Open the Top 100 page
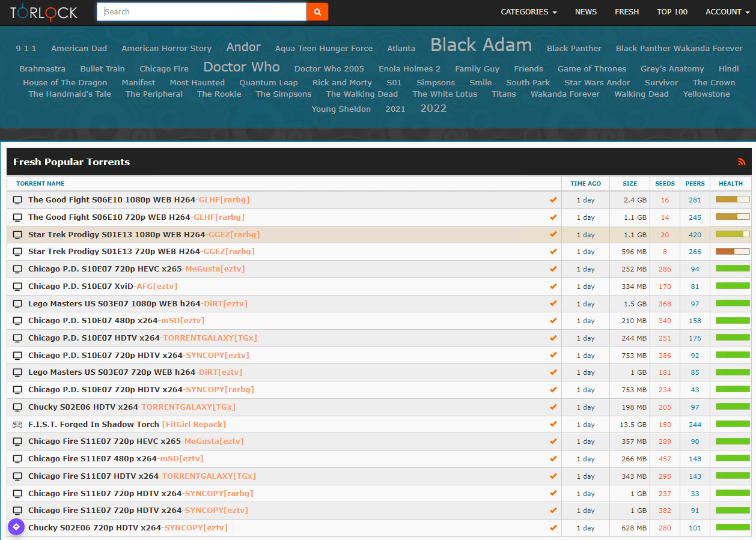The image size is (756, 540). [x=672, y=11]
